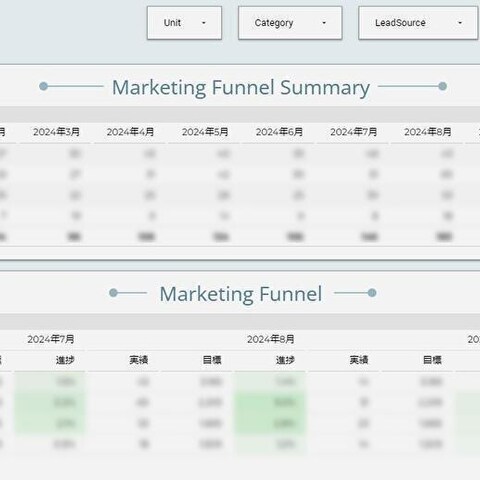Click the Marketing Funnel section title
Viewport: 480px width, 480px height.
241,294
